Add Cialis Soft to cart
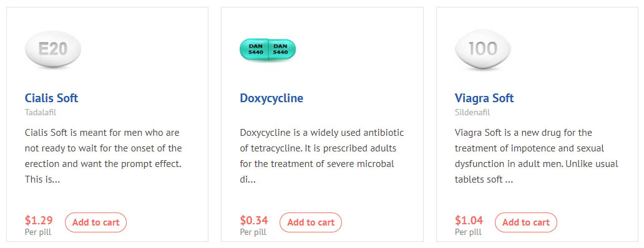This screenshot has width=644, height=248. tap(95, 222)
